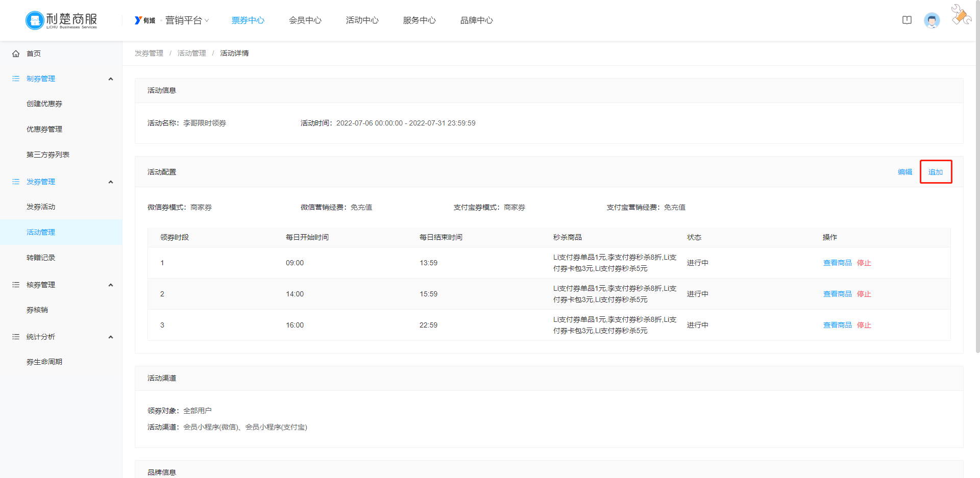Open the 营销平台 dropdown
The image size is (980, 478).
click(187, 20)
